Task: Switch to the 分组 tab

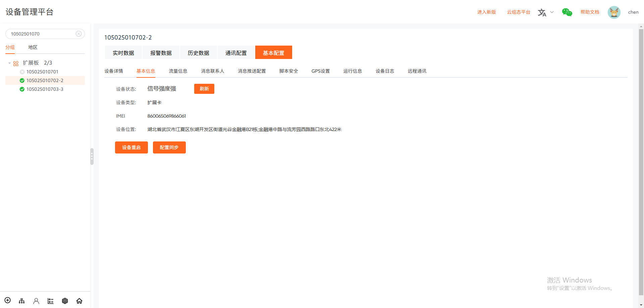Action: [10, 47]
